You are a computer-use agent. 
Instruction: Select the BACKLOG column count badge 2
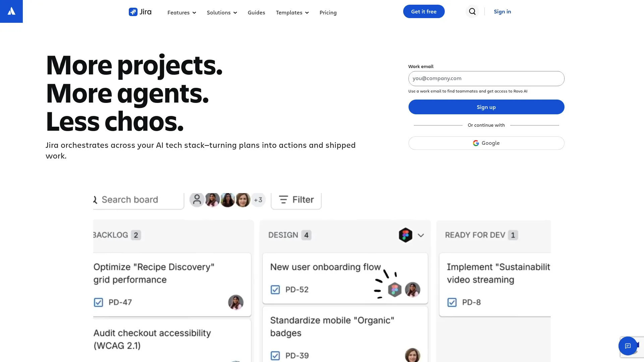click(136, 235)
